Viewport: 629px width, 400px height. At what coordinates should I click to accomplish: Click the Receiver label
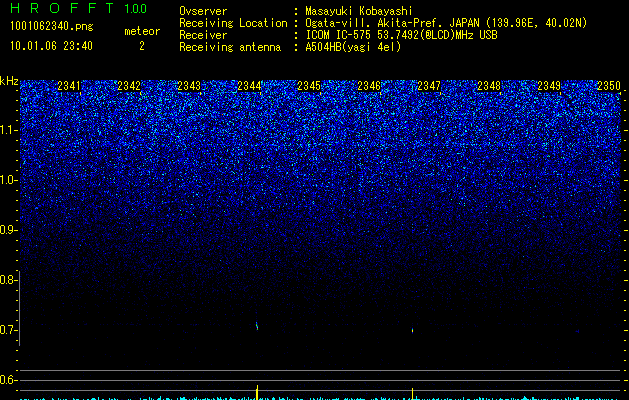[203, 35]
